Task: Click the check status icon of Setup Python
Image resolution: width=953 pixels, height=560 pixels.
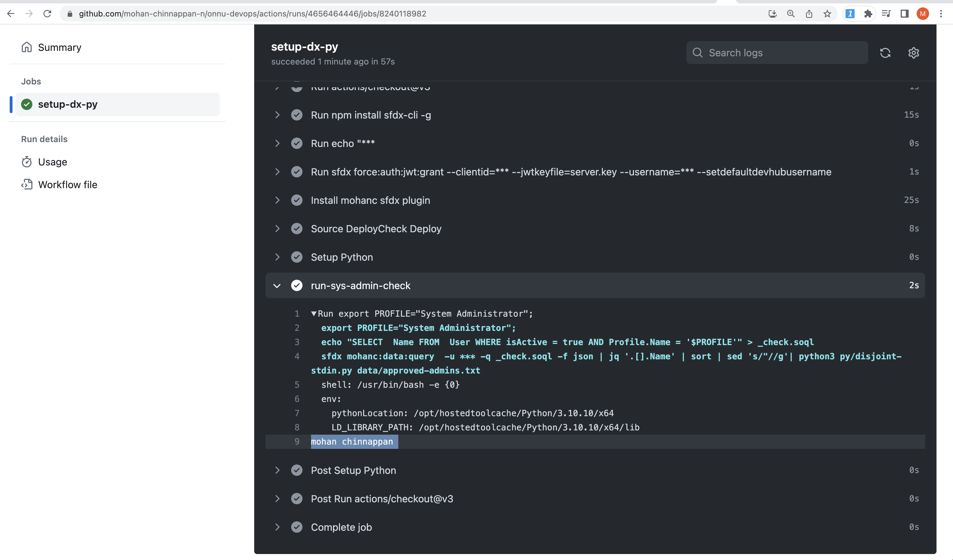Action: [297, 257]
